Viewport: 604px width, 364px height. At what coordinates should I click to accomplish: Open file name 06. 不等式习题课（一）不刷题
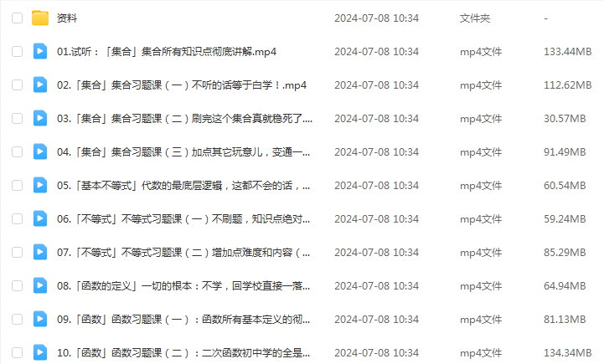click(183, 219)
